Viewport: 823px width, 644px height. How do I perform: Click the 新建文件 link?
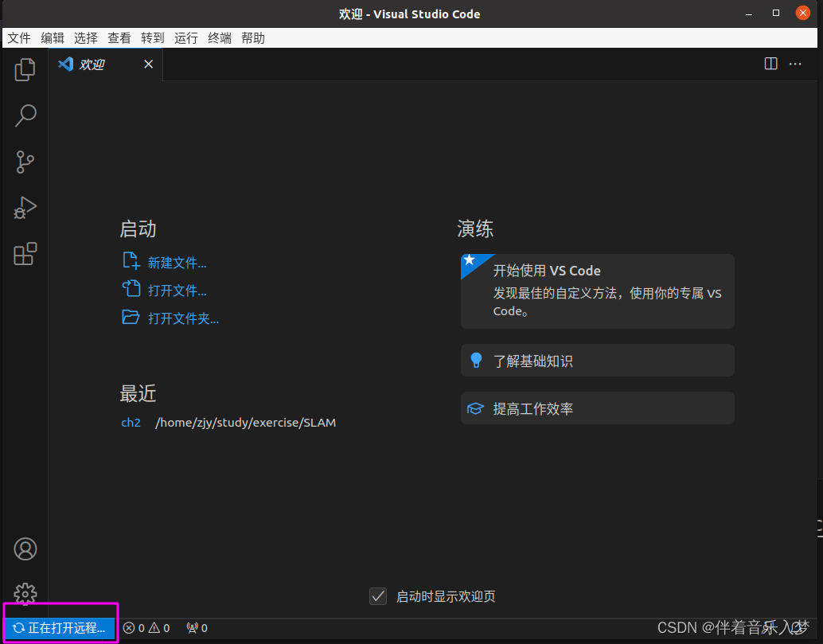click(177, 262)
